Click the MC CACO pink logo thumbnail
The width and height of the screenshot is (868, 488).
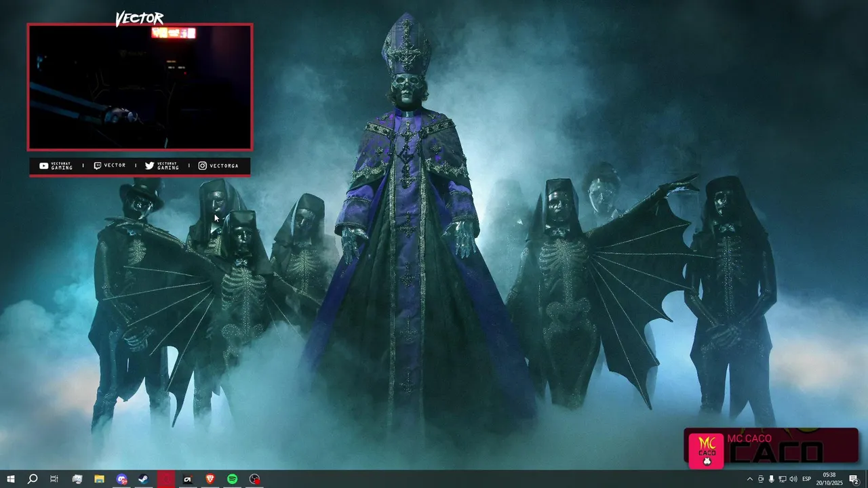pos(706,451)
